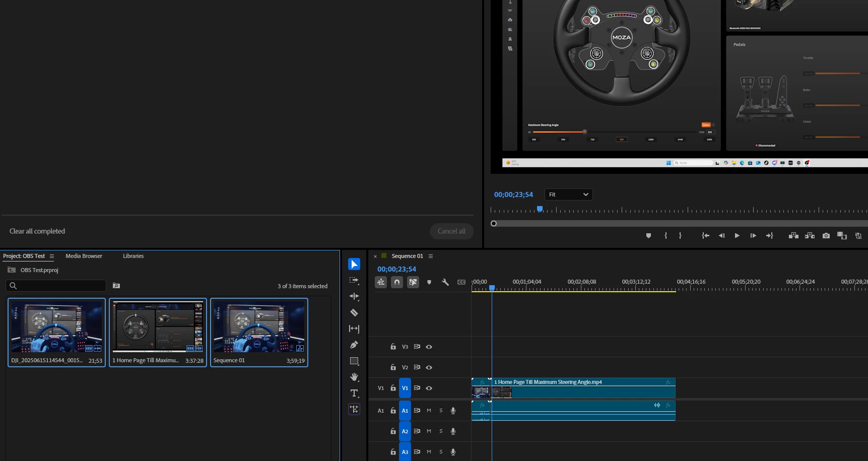Select the Type tool
The height and width of the screenshot is (461, 868).
coord(354,393)
